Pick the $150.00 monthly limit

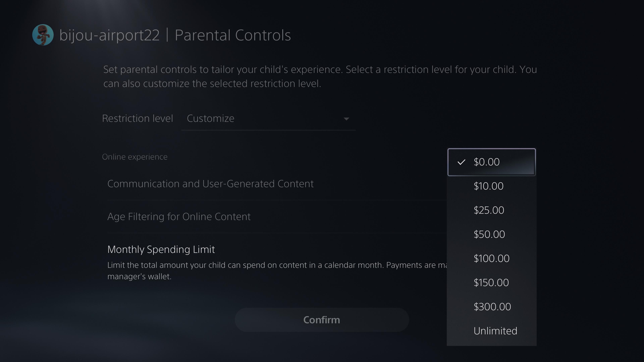coord(491,283)
